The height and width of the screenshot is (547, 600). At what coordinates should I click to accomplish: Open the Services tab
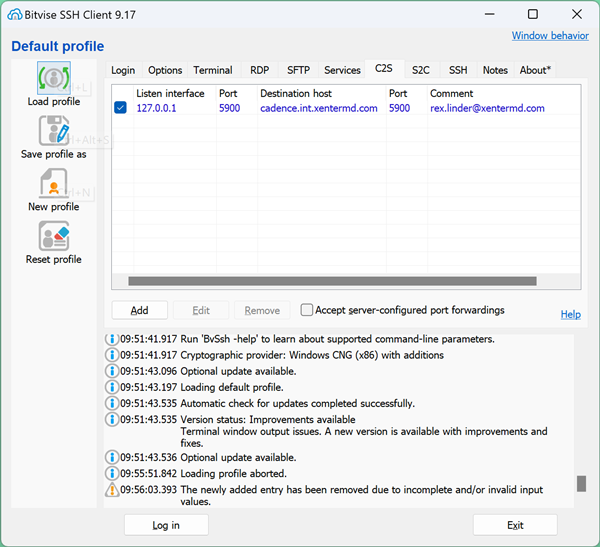[x=342, y=70]
